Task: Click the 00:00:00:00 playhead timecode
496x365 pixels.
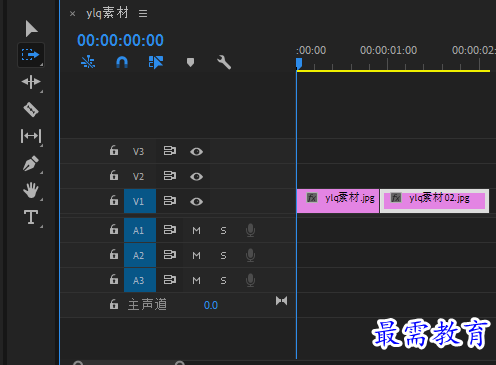Action: tap(120, 40)
